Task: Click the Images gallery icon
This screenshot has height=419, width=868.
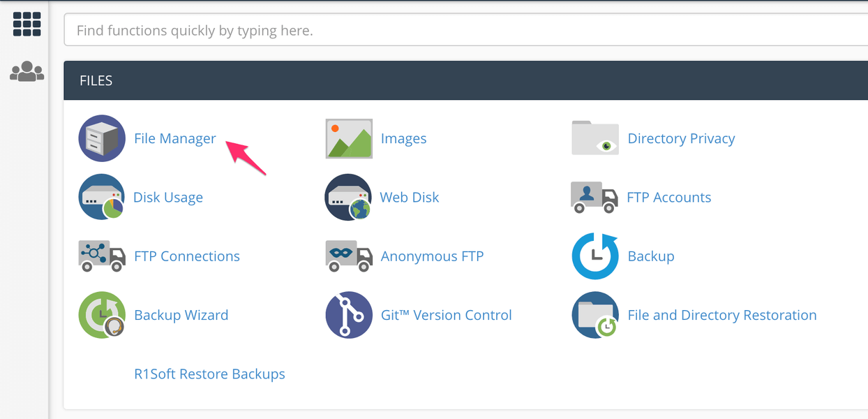Action: tap(348, 138)
